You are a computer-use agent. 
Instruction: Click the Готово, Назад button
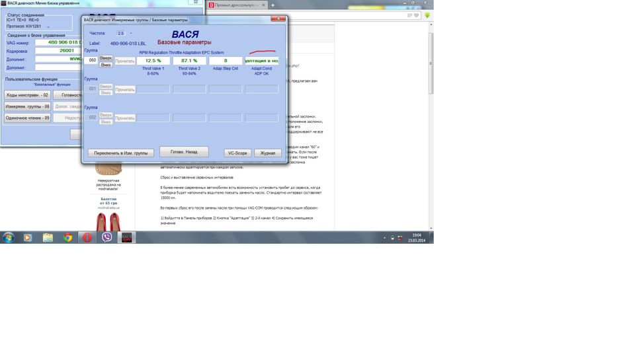pyautogui.click(x=184, y=152)
